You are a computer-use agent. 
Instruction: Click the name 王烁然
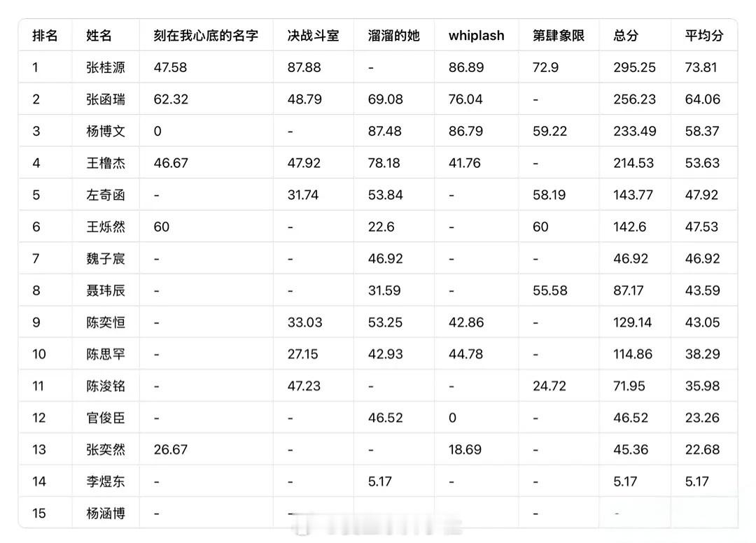(106, 227)
